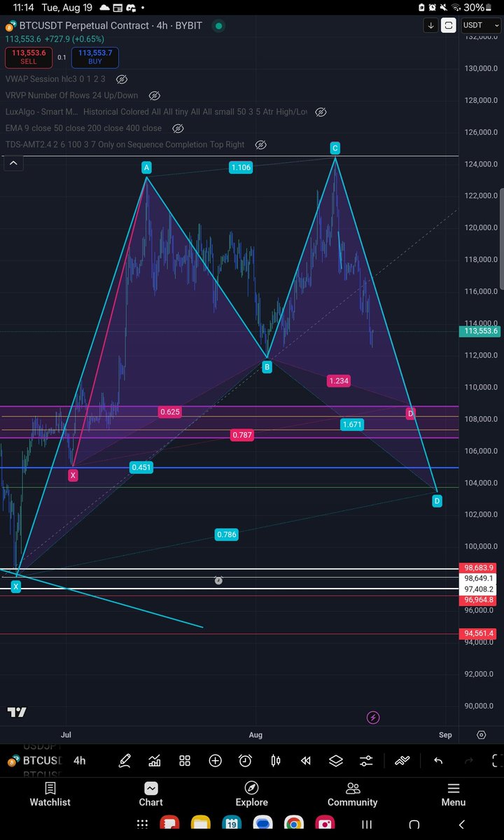Screen dimensions: 504x840
Task: Tap the Android home button
Action: coord(414,825)
